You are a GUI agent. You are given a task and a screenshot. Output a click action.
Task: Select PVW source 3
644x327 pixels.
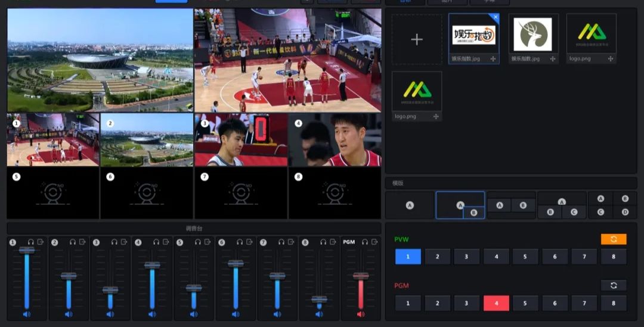[x=466, y=257]
